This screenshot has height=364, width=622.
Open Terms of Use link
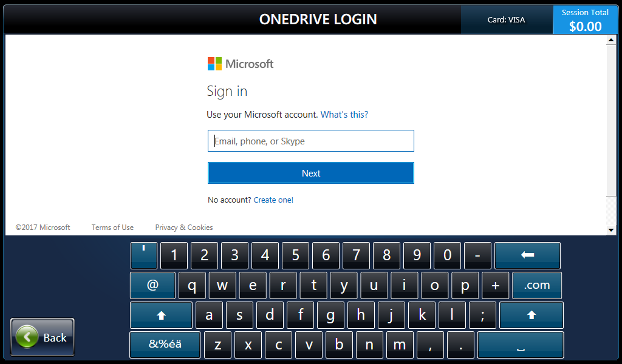click(x=112, y=227)
